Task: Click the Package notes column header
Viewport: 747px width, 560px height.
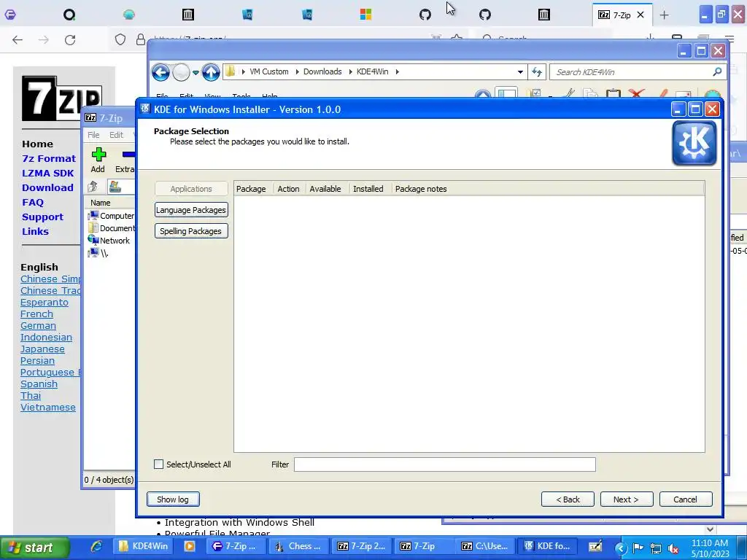Action: coord(547,189)
